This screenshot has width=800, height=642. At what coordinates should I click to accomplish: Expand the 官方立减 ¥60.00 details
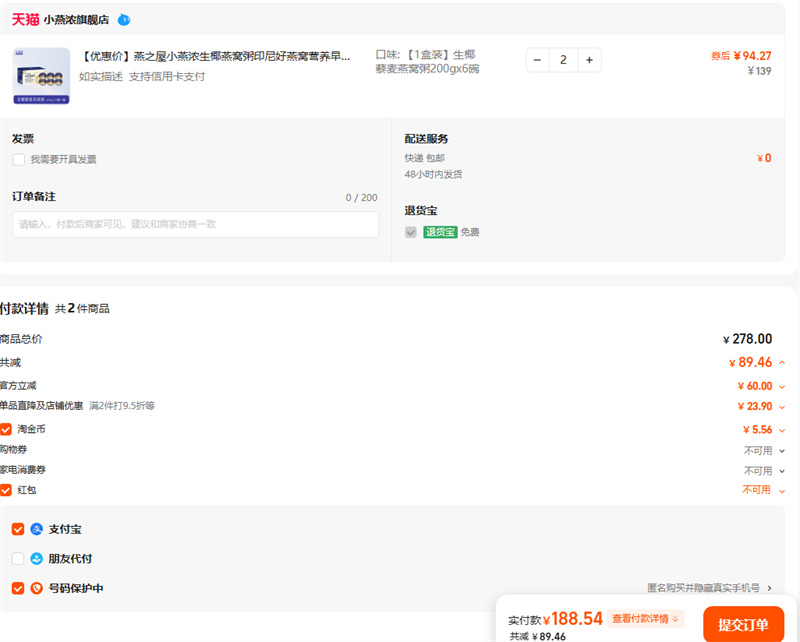[x=782, y=386]
